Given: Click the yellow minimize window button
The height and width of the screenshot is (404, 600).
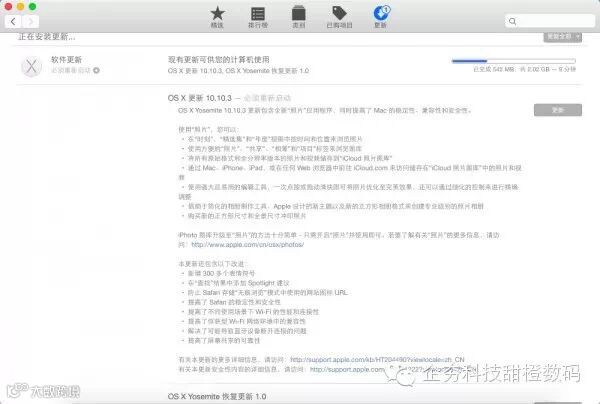Looking at the screenshot, I should 21,7.
